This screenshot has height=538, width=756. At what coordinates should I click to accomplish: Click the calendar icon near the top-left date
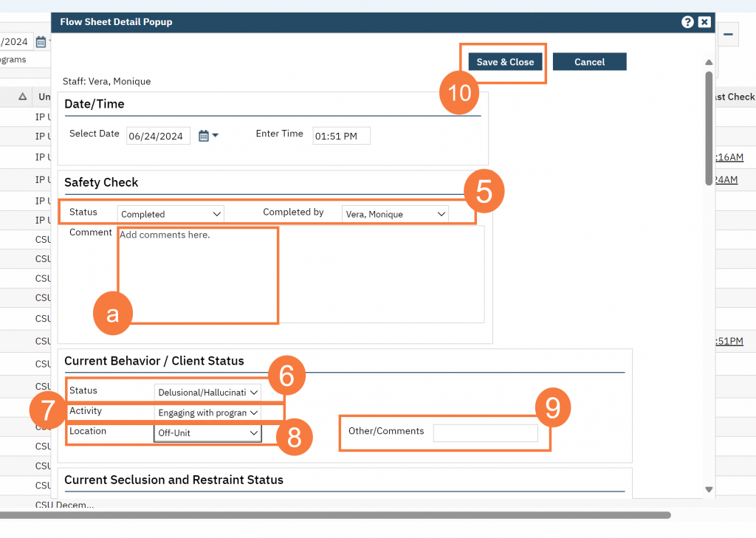point(41,42)
